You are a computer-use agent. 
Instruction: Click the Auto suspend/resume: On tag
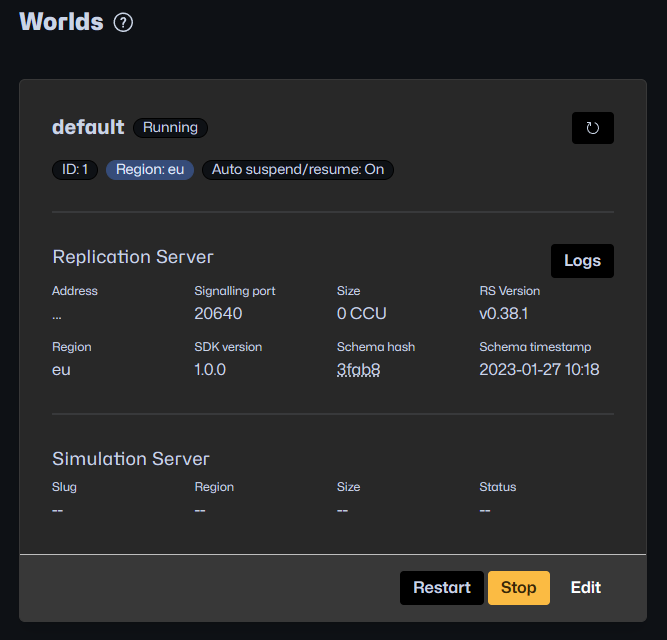pyautogui.click(x=298, y=170)
